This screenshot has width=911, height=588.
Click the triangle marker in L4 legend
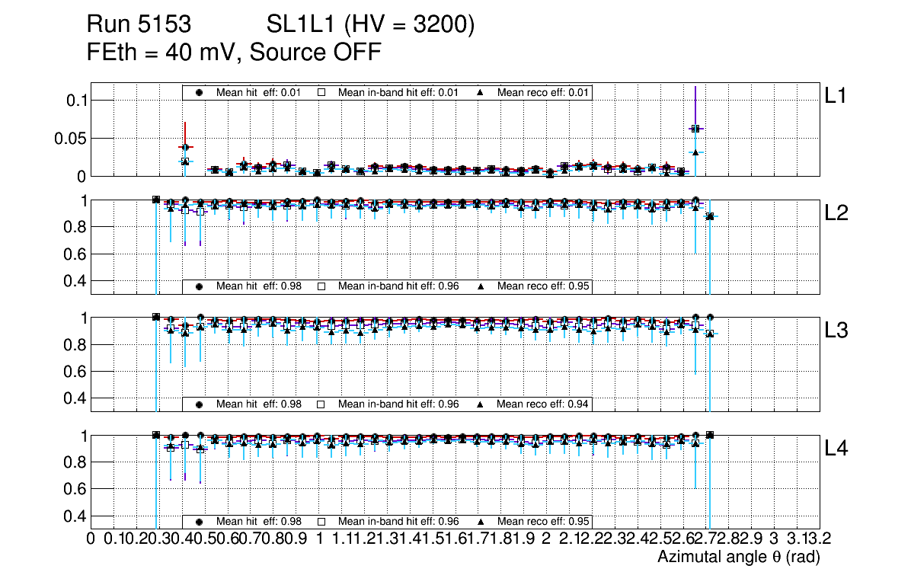click(481, 522)
